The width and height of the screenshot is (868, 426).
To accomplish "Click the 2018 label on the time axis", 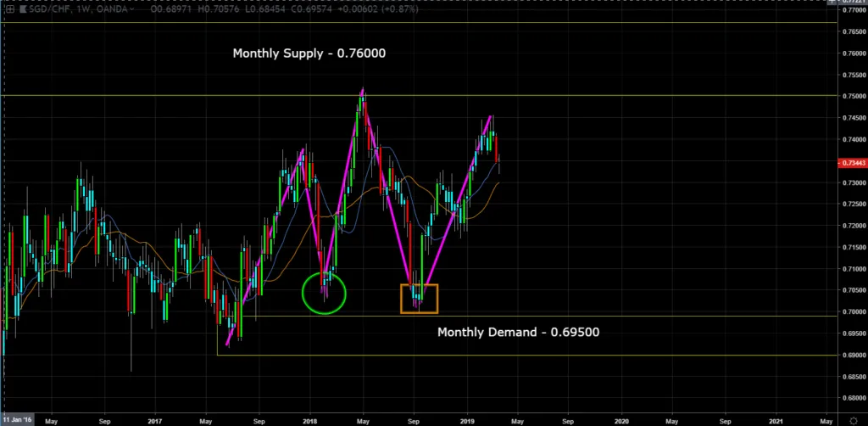I will point(309,420).
